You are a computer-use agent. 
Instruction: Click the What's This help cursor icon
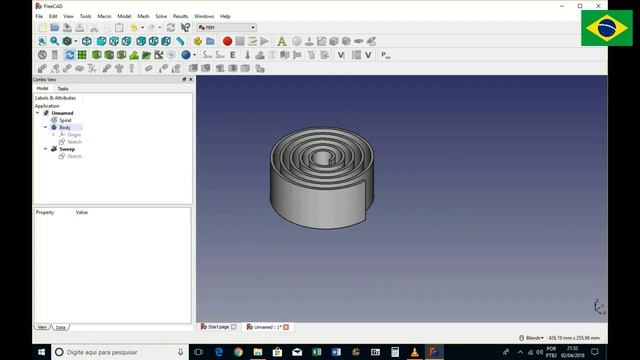(185, 28)
